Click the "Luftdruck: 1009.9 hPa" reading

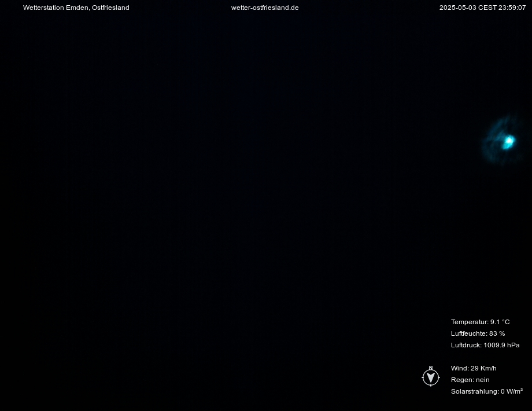tap(485, 345)
